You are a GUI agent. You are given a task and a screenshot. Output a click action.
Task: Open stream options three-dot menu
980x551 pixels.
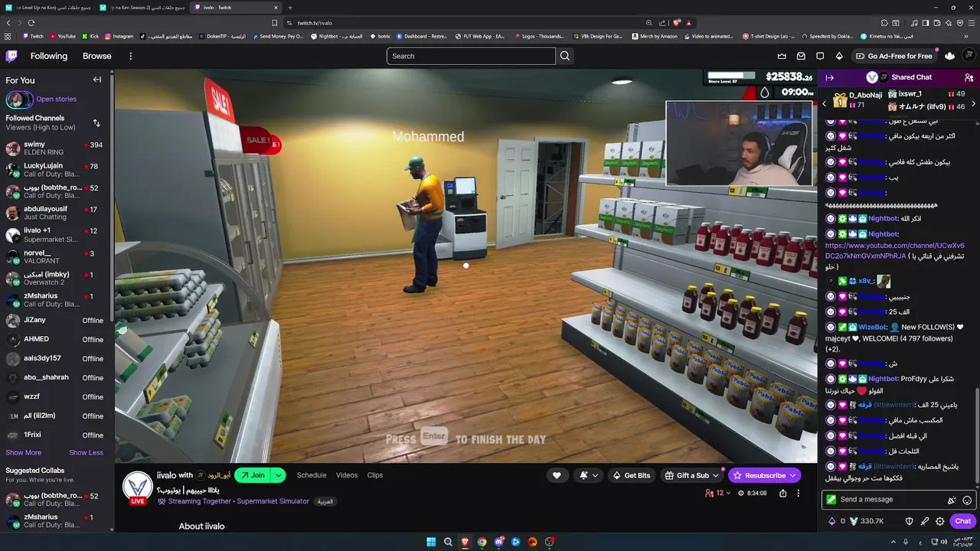[798, 494]
